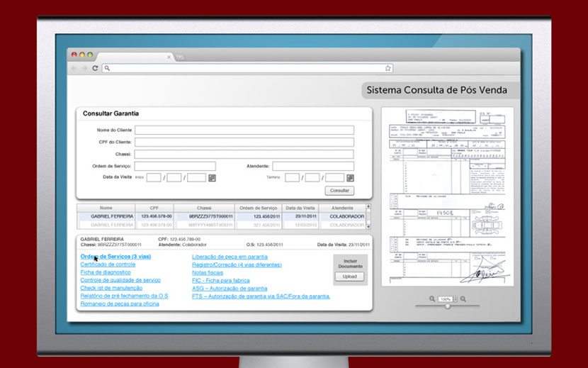Zoom out the document with left magnifier

click(x=432, y=299)
